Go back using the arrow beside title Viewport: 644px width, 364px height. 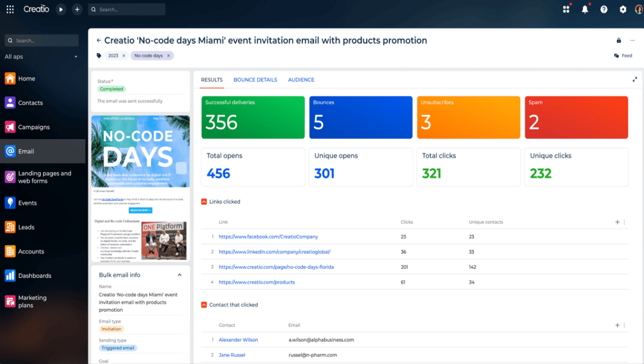[99, 41]
